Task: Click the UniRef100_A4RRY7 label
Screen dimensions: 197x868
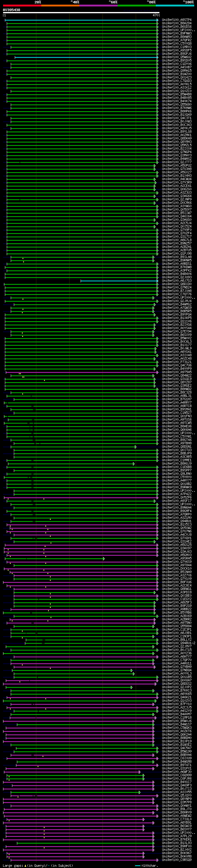Action: (177, 403)
